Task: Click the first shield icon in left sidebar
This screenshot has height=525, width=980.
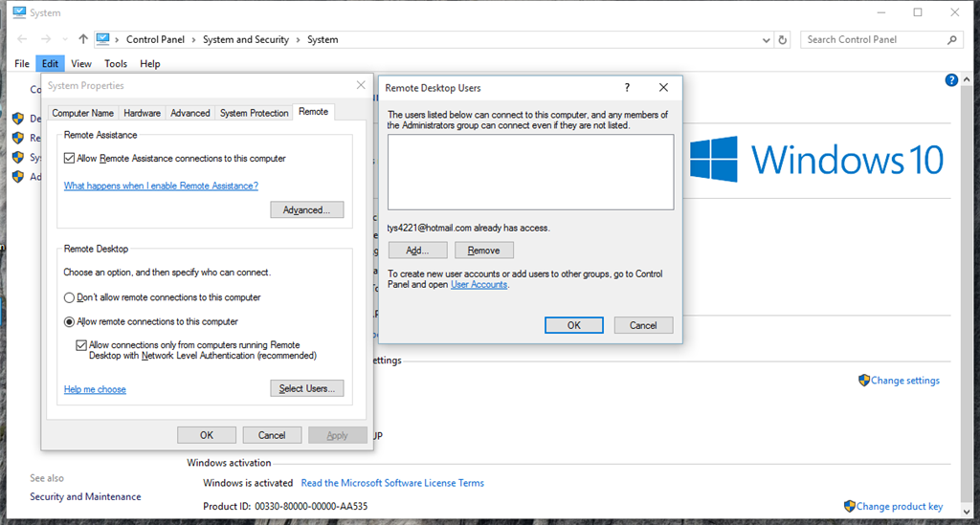Action: pos(18,119)
